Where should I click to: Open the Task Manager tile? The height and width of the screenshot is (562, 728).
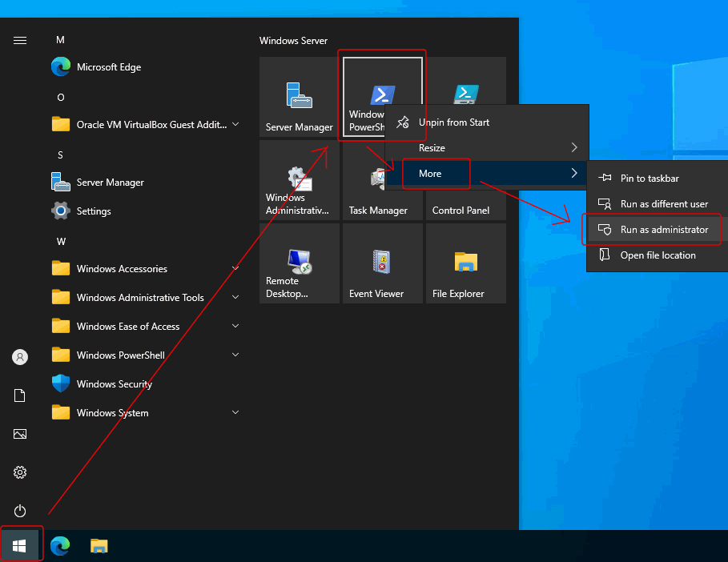coord(383,204)
